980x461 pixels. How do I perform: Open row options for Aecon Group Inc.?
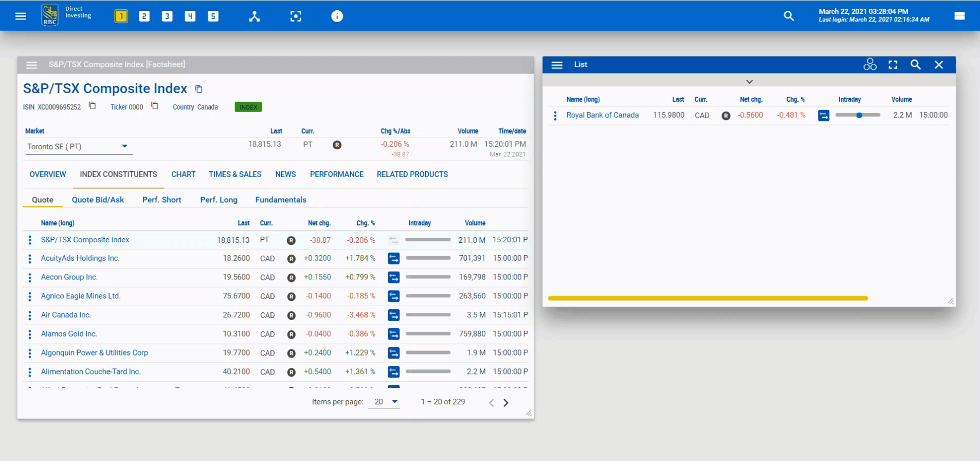click(x=30, y=278)
